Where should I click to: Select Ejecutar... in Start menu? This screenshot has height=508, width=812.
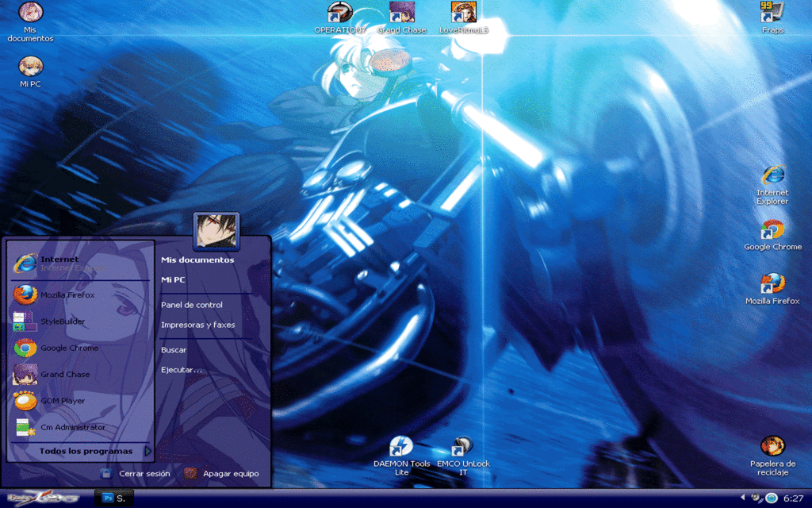click(x=182, y=370)
